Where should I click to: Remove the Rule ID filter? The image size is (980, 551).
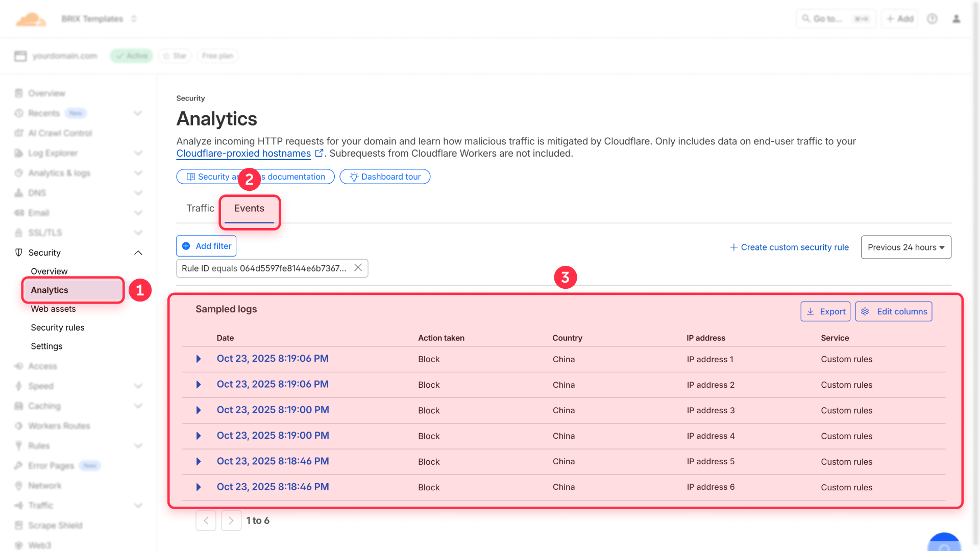pos(358,268)
